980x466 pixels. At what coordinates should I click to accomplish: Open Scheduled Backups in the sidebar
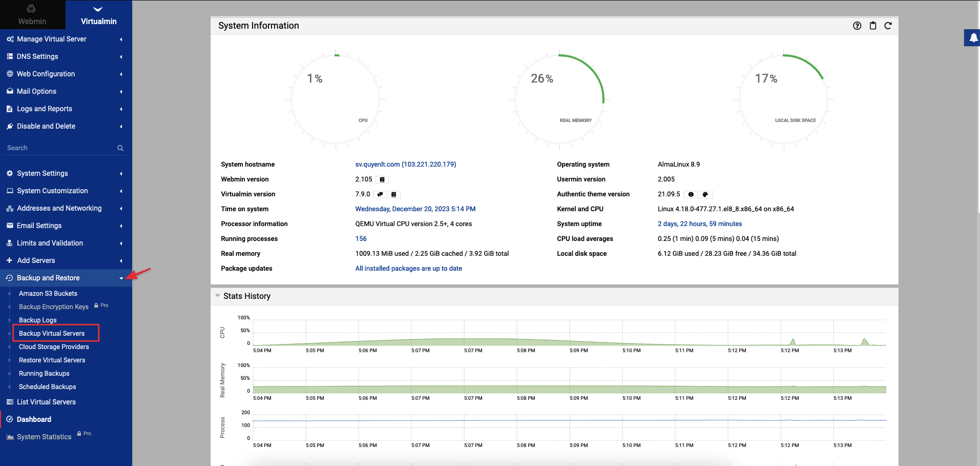click(x=47, y=387)
